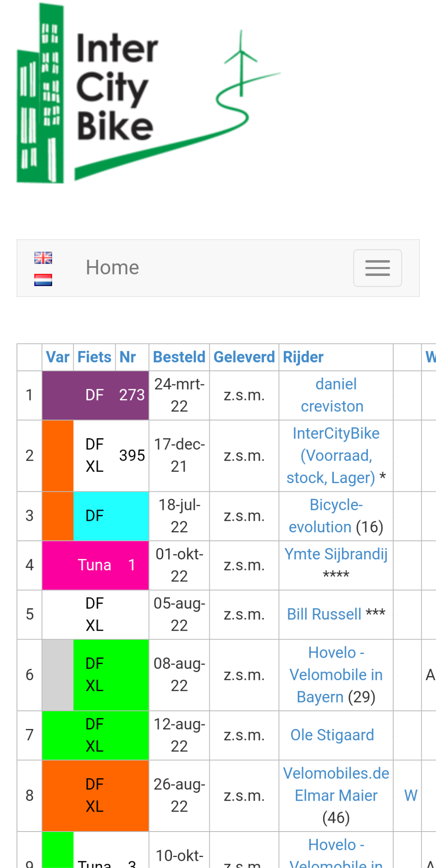
Task: Sort table by Nr column
Action: pos(128,357)
